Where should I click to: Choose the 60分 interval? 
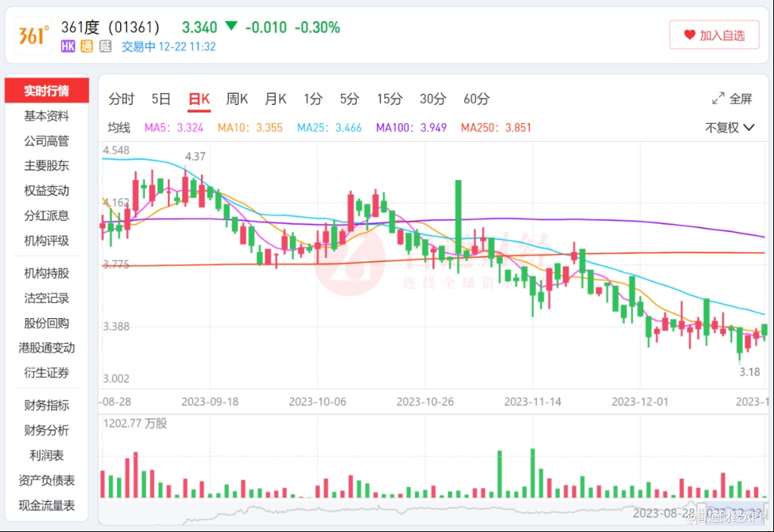477,98
